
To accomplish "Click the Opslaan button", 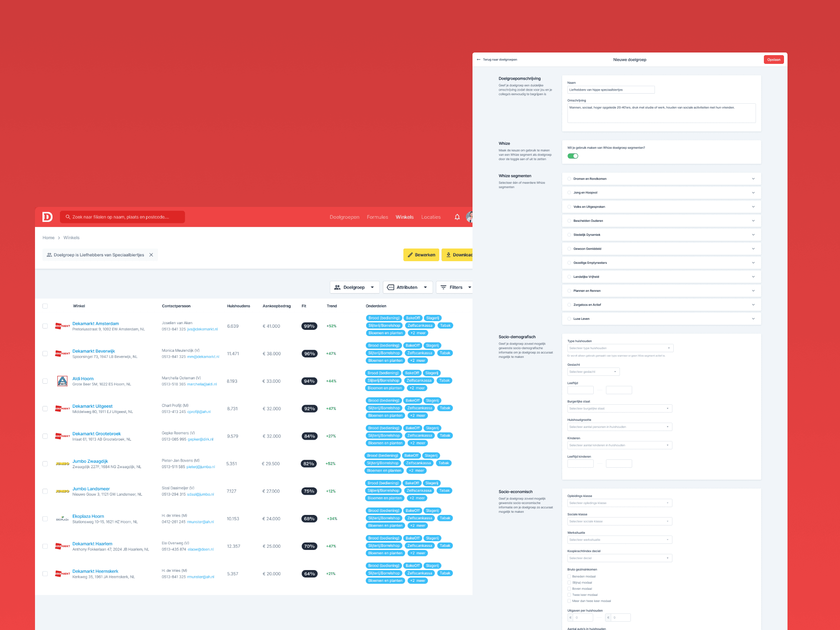I will tap(773, 60).
